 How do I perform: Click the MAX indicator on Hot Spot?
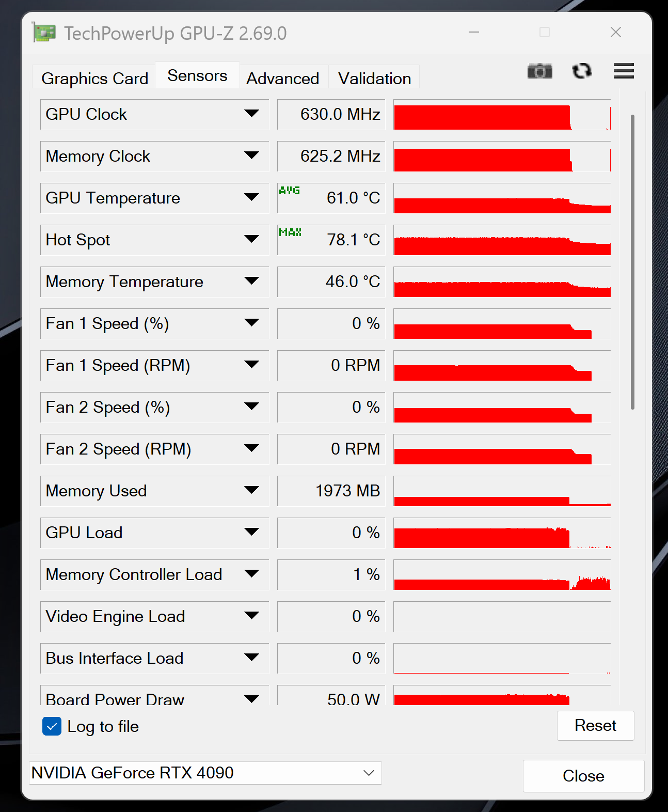point(290,232)
